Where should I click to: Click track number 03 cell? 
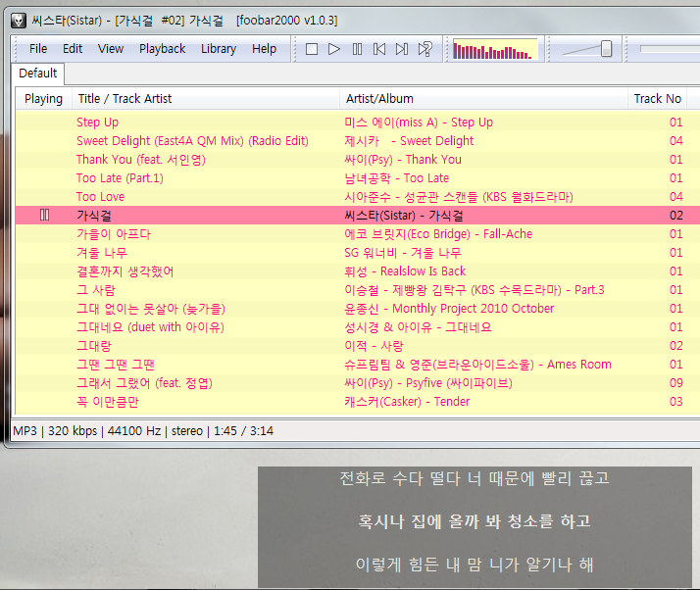pyautogui.click(x=675, y=402)
